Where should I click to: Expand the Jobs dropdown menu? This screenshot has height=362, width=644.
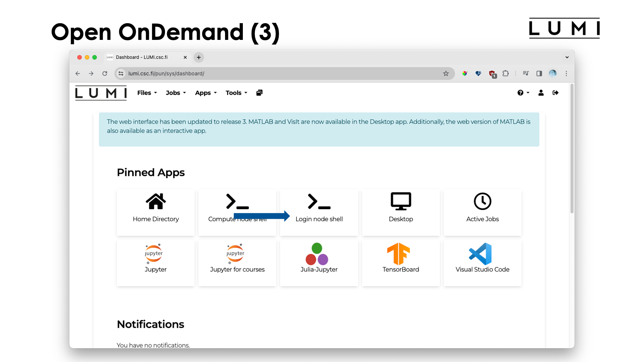click(x=176, y=93)
